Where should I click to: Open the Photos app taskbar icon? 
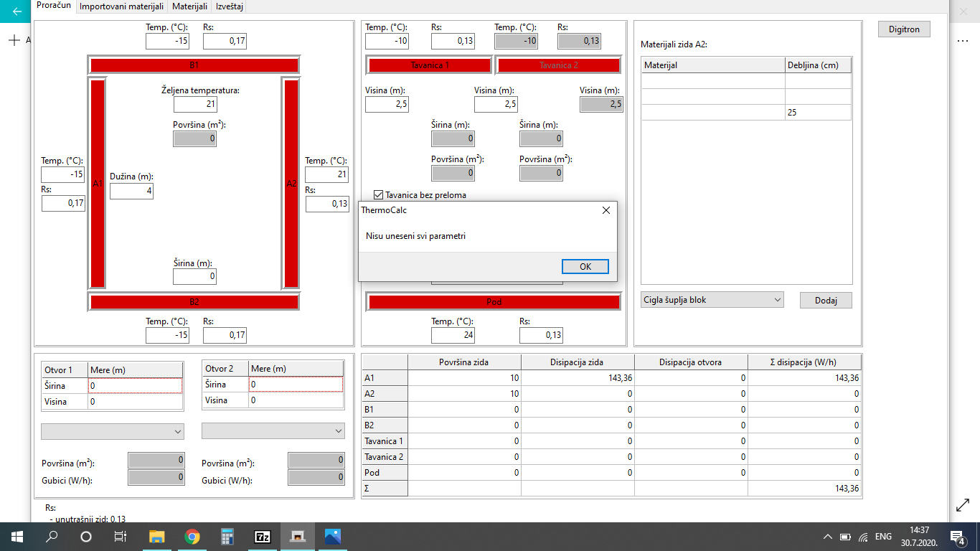tap(332, 537)
